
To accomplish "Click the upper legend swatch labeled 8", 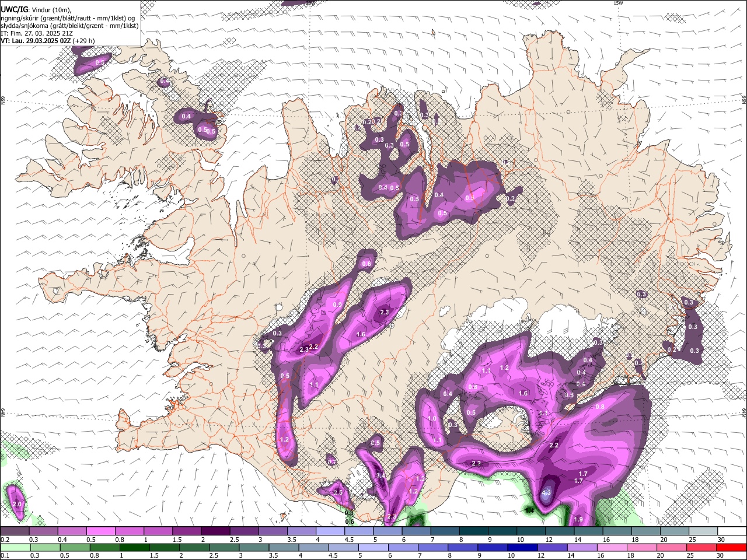I will tap(473, 531).
